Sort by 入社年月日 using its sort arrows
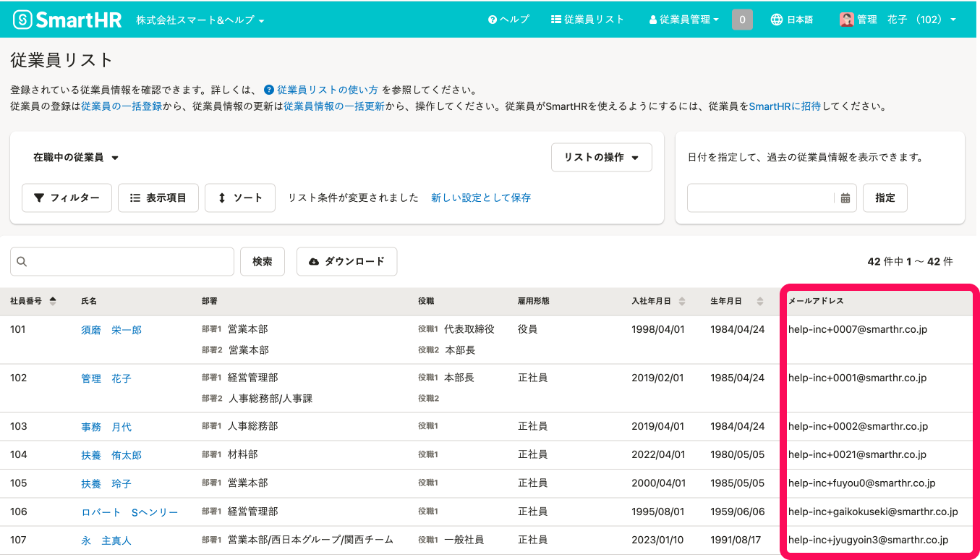This screenshot has width=980, height=560. click(x=682, y=301)
